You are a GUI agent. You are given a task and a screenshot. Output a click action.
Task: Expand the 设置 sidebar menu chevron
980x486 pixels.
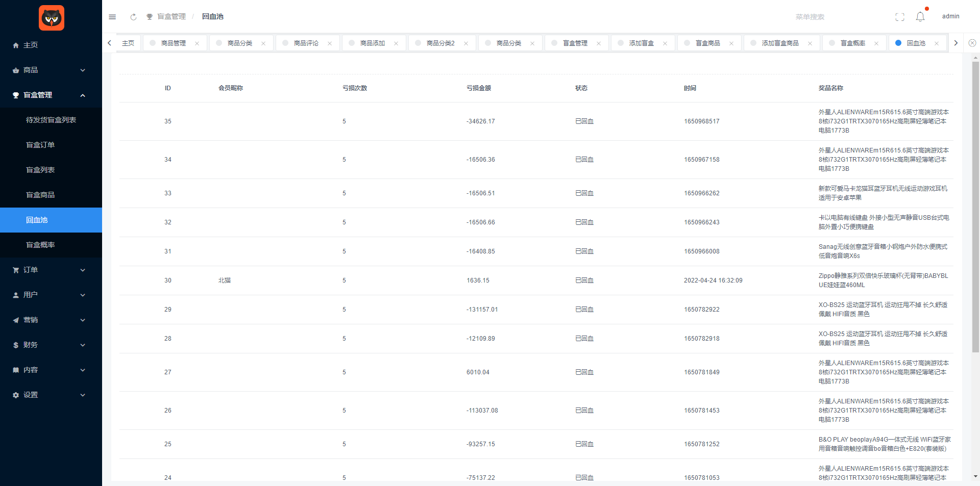coord(83,395)
